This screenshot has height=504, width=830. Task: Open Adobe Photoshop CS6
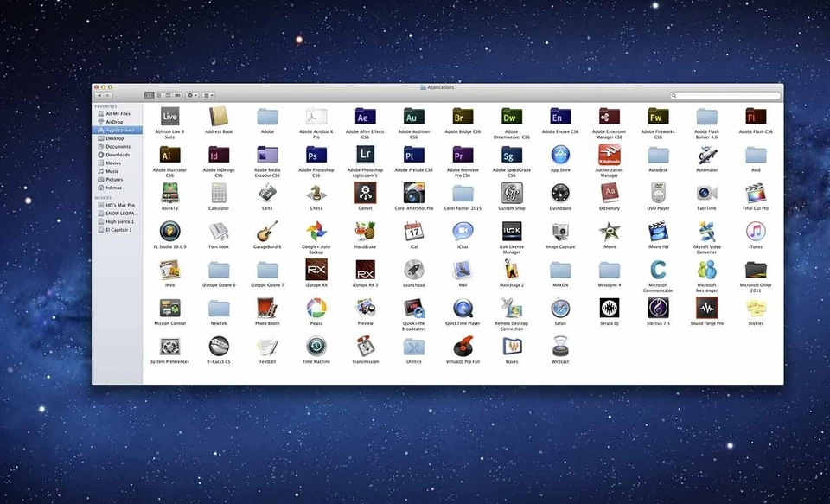click(316, 156)
